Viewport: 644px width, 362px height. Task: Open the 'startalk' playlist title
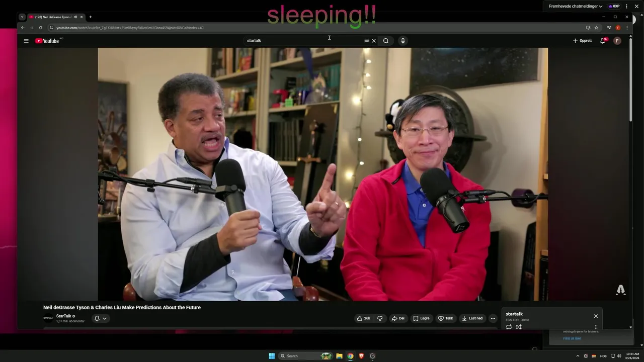click(514, 314)
